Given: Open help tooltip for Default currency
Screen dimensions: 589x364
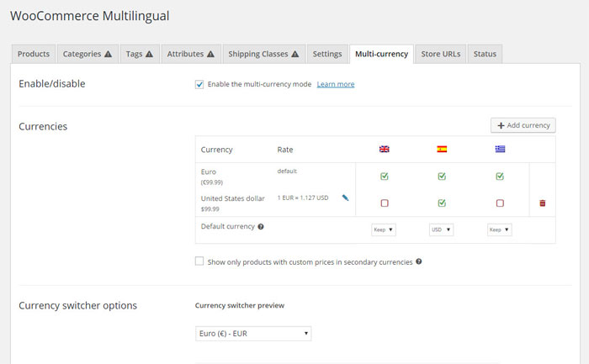Looking at the screenshot, I should pos(261,227).
